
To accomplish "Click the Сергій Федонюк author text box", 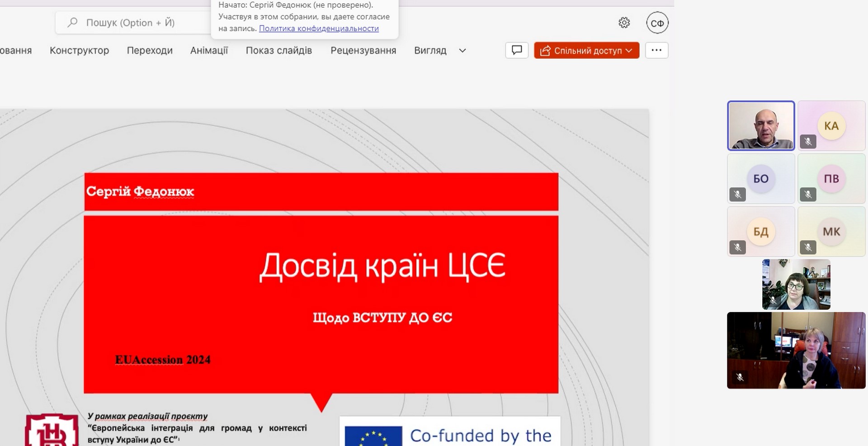I will pos(321,192).
